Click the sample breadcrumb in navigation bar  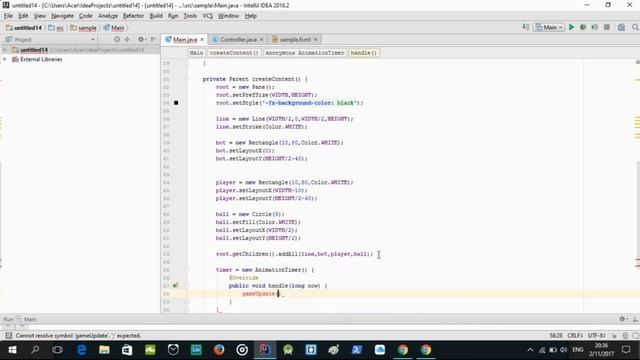(84, 28)
